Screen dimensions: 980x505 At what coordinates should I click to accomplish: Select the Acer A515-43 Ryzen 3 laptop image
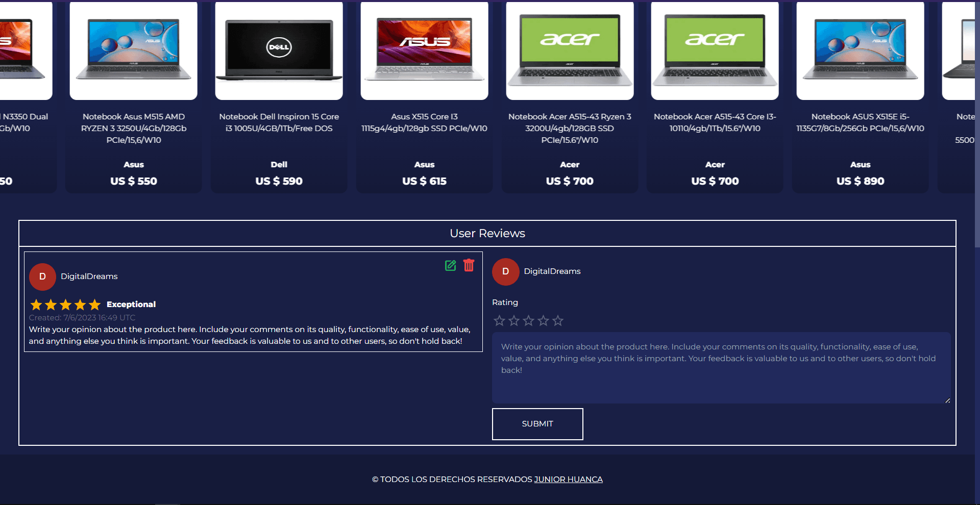click(570, 50)
